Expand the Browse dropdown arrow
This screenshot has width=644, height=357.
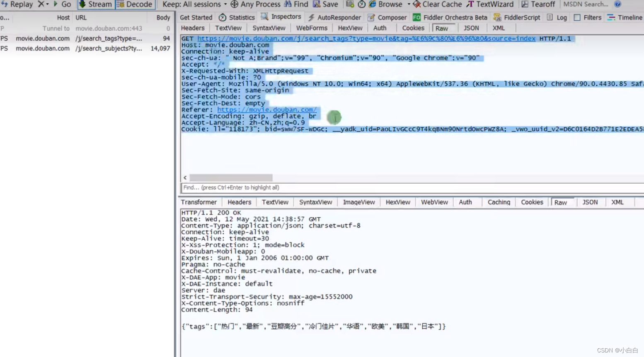tap(409, 4)
